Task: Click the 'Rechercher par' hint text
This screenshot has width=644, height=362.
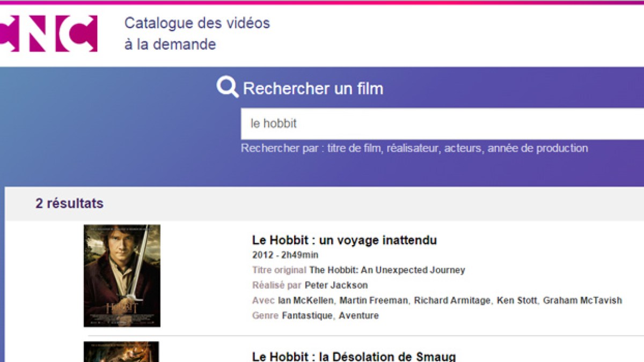Action: pyautogui.click(x=414, y=148)
